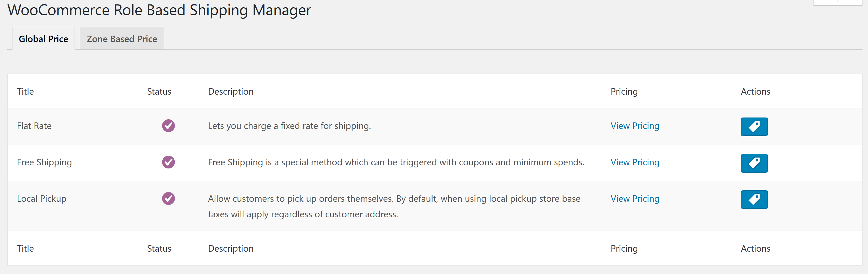Click the Free Shipping row title
The image size is (868, 274).
coord(44,162)
